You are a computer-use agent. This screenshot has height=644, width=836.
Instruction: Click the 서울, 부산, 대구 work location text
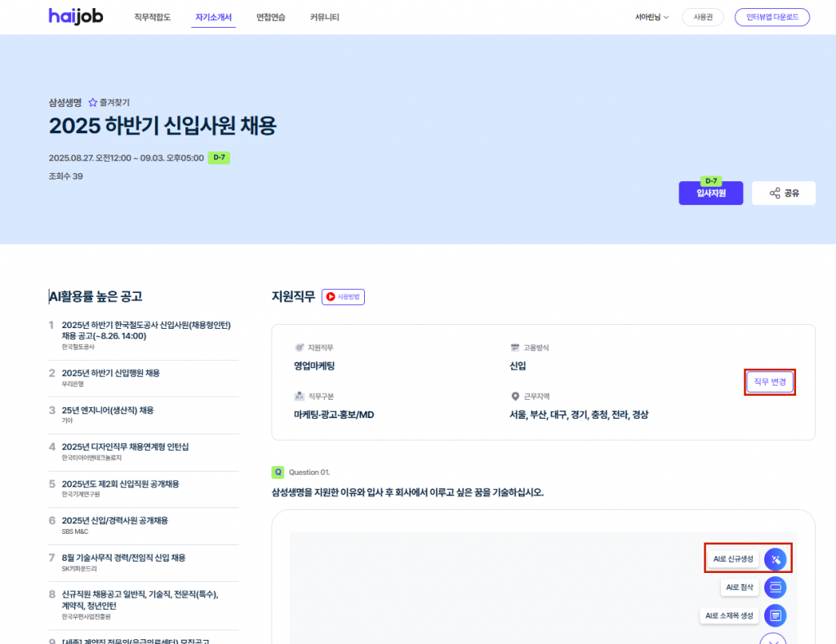pos(579,415)
